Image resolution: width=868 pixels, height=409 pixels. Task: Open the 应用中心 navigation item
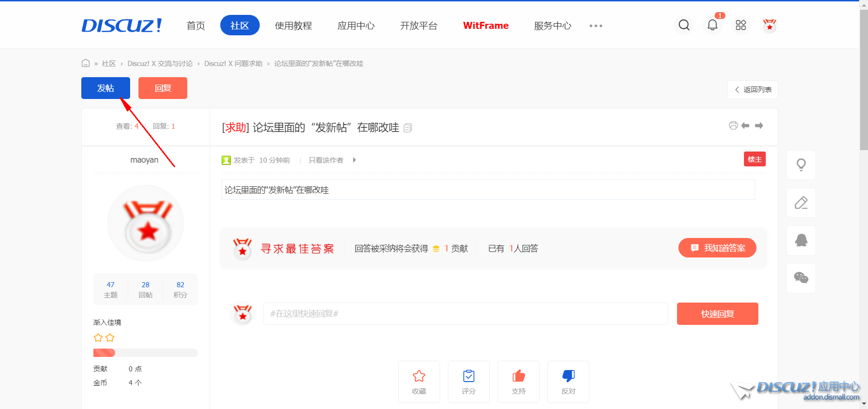356,26
